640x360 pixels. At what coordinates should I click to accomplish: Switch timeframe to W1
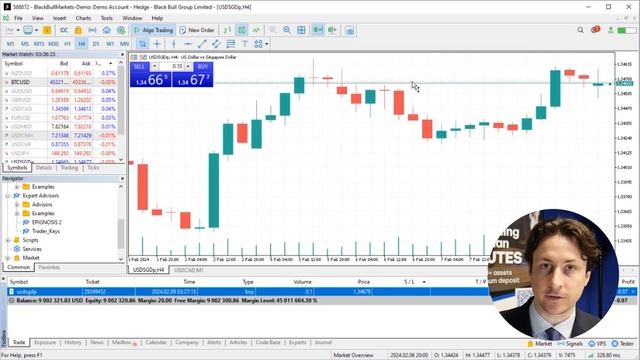(110, 44)
